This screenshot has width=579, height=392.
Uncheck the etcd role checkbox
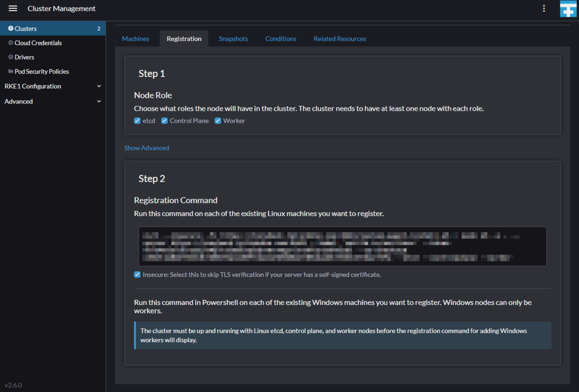(x=137, y=121)
